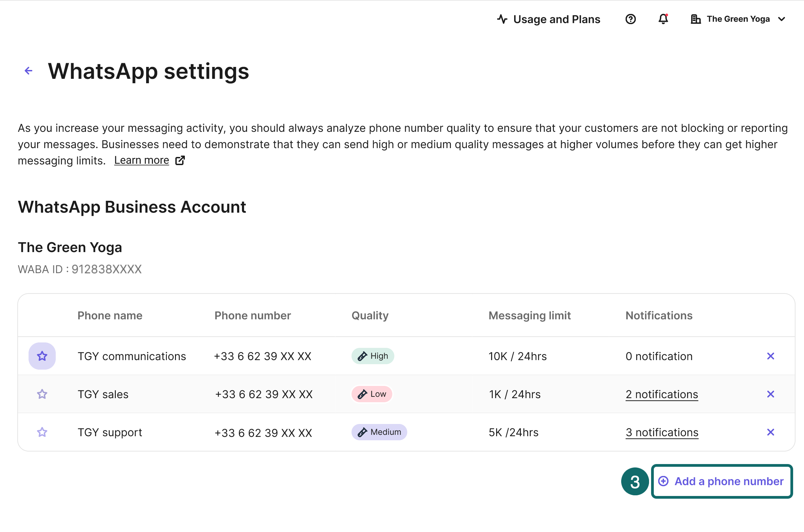Click the Notifications column header

pyautogui.click(x=659, y=316)
